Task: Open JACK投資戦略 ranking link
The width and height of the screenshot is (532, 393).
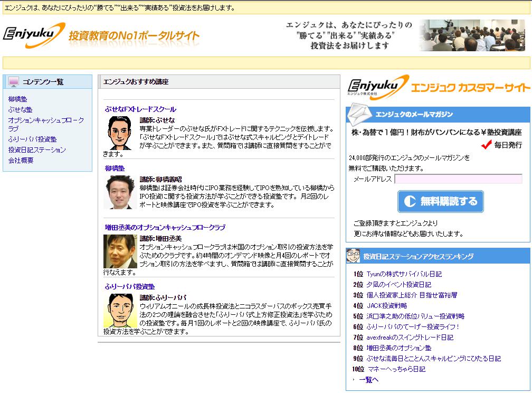Action: click(387, 306)
